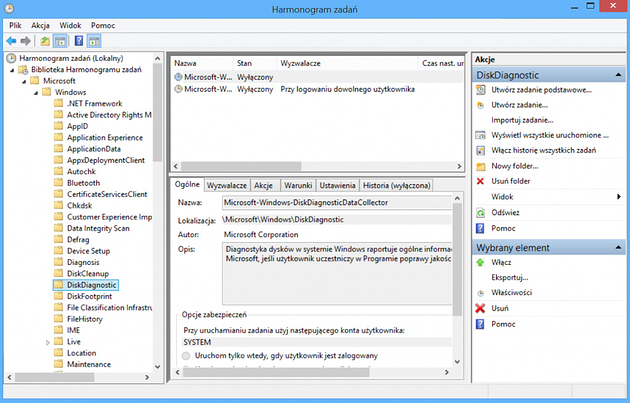Click the Up one level folder icon

(x=45, y=41)
